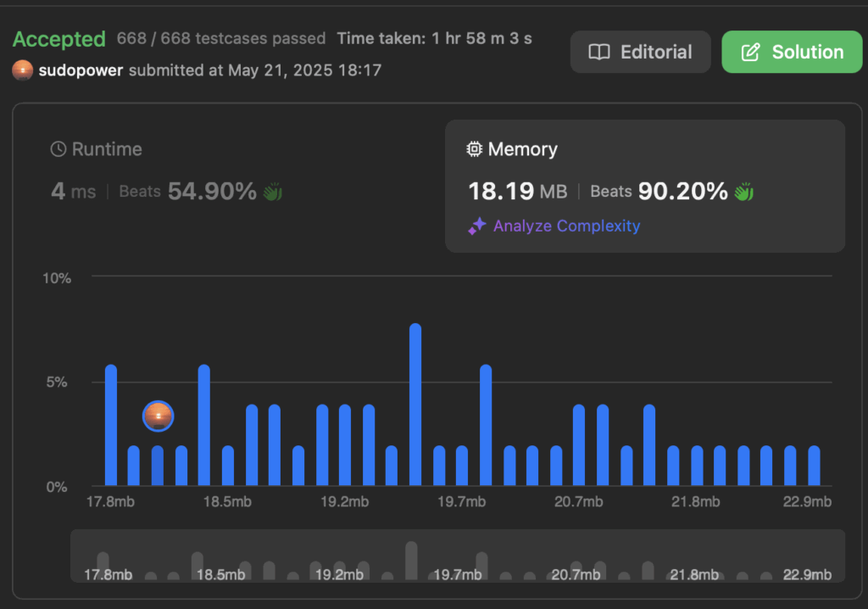The image size is (868, 609).
Task: Click the tallest bar in the memory chart
Action: click(415, 405)
